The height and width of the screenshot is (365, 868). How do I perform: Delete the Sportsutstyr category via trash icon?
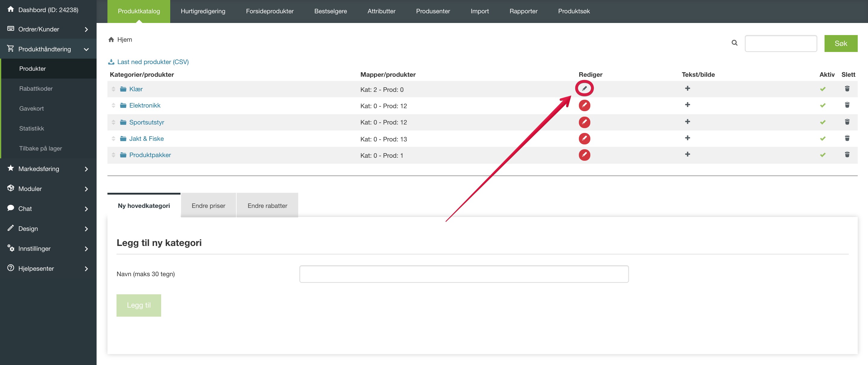point(847,122)
